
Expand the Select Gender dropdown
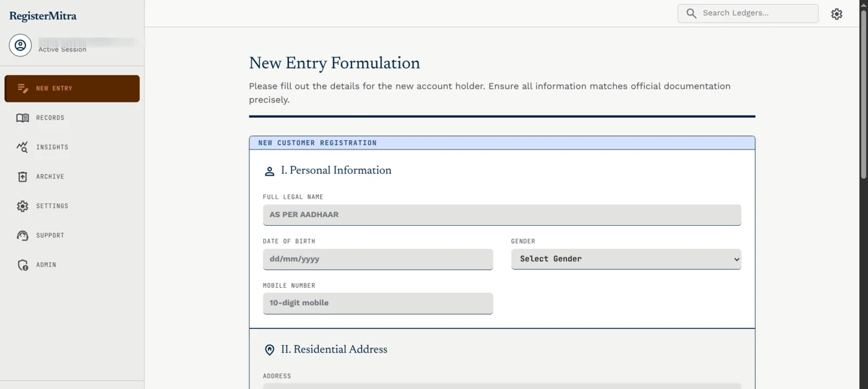tap(626, 259)
